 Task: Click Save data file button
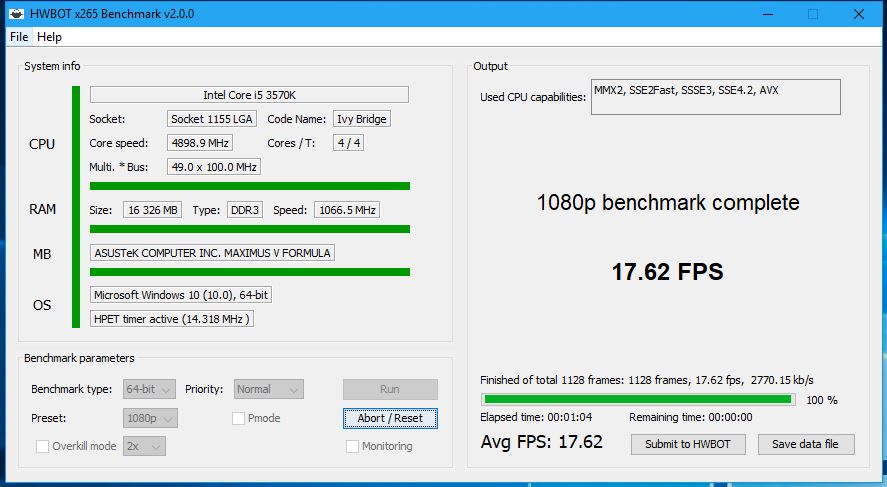(806, 444)
